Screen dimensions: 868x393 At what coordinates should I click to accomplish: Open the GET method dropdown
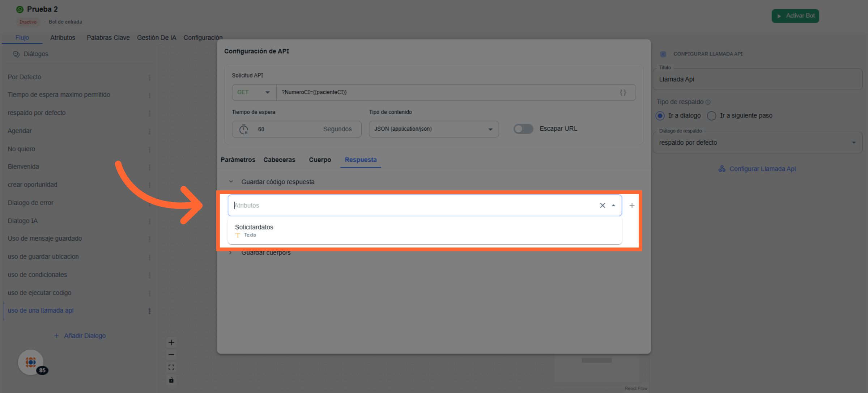[254, 93]
